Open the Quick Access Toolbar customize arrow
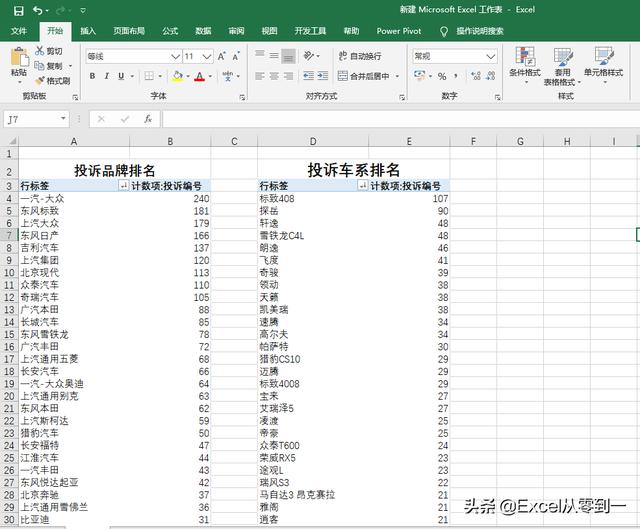Screen dimensions: 640x529 click(83, 11)
